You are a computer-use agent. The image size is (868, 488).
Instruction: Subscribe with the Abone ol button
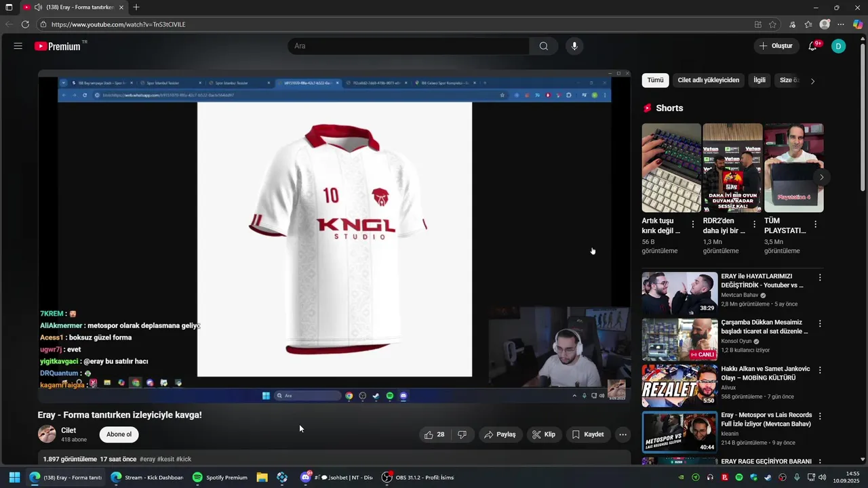[x=119, y=434]
